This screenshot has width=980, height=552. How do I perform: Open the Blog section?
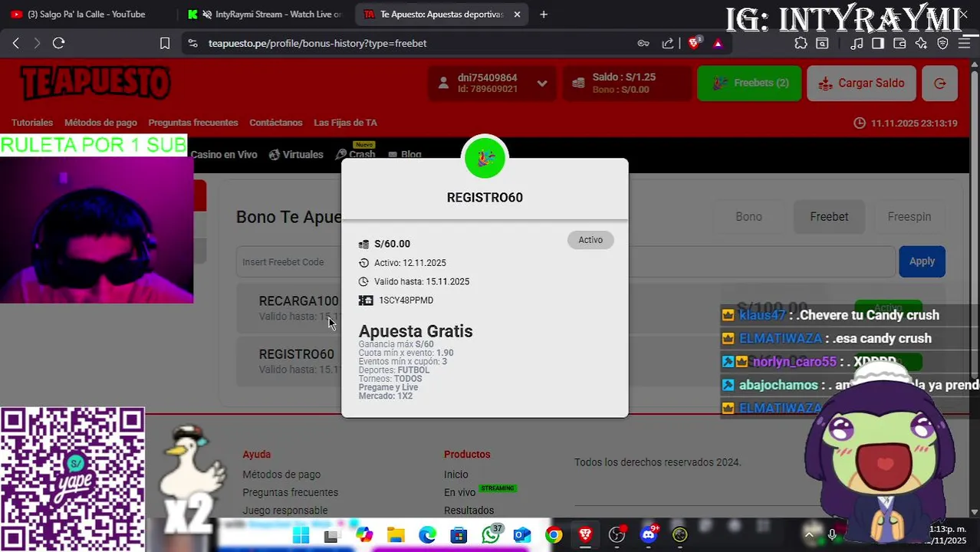point(405,154)
